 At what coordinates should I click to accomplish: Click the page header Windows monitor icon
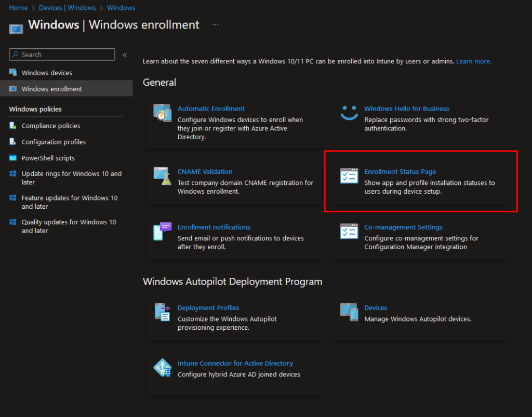pos(16,29)
